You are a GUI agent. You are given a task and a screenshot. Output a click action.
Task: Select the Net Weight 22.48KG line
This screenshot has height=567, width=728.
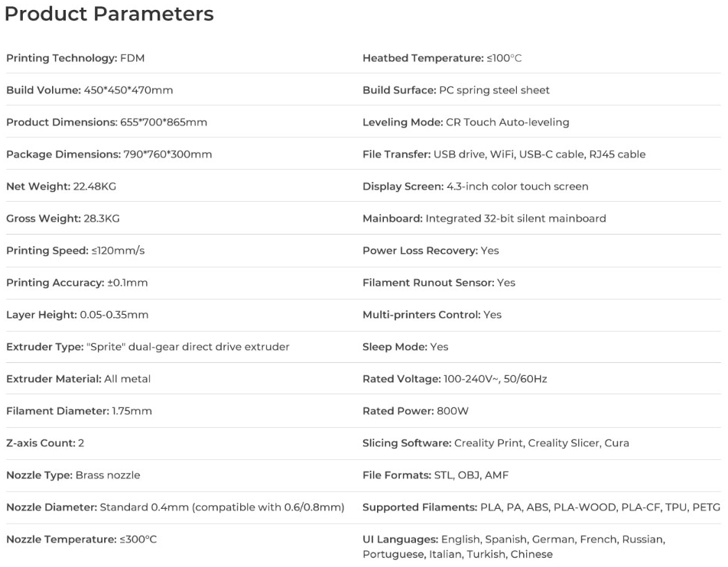click(61, 186)
